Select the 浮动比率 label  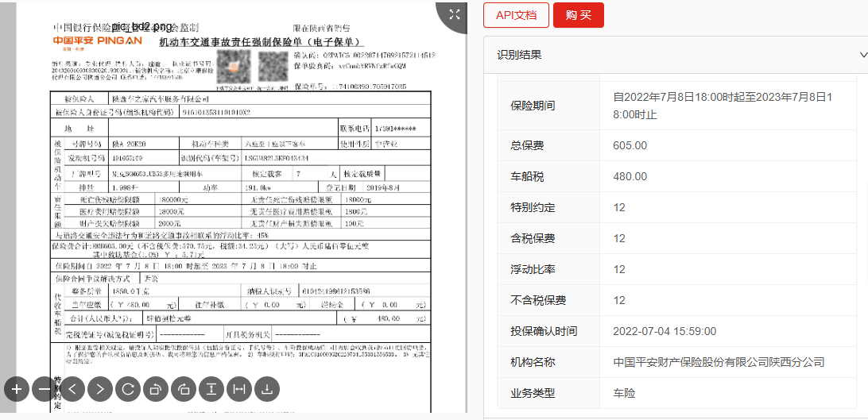point(533,269)
